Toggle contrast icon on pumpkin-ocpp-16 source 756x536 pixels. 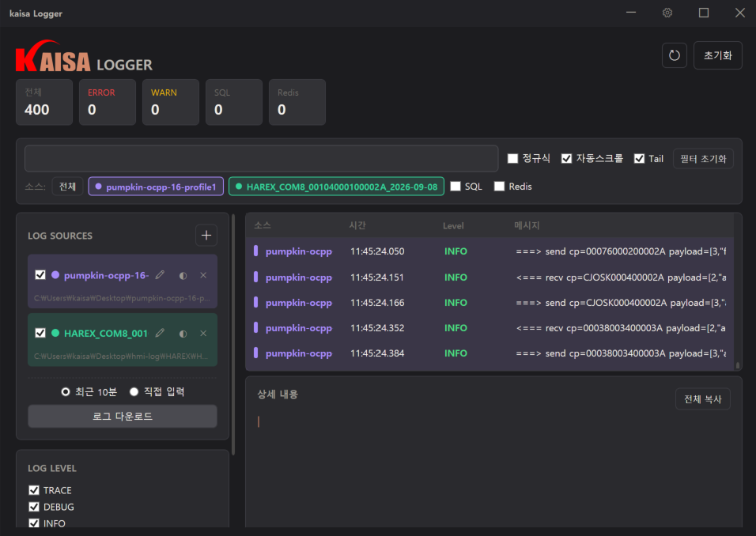click(x=183, y=276)
